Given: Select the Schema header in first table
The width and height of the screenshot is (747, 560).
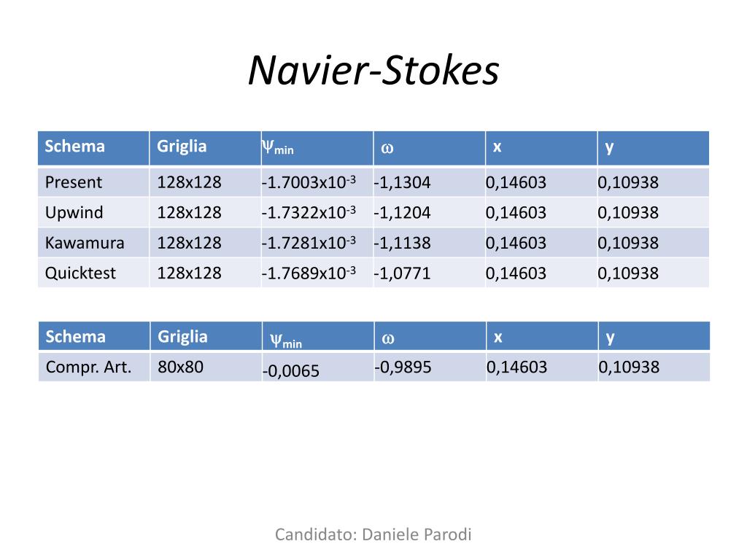Looking at the screenshot, I should 75,146.
